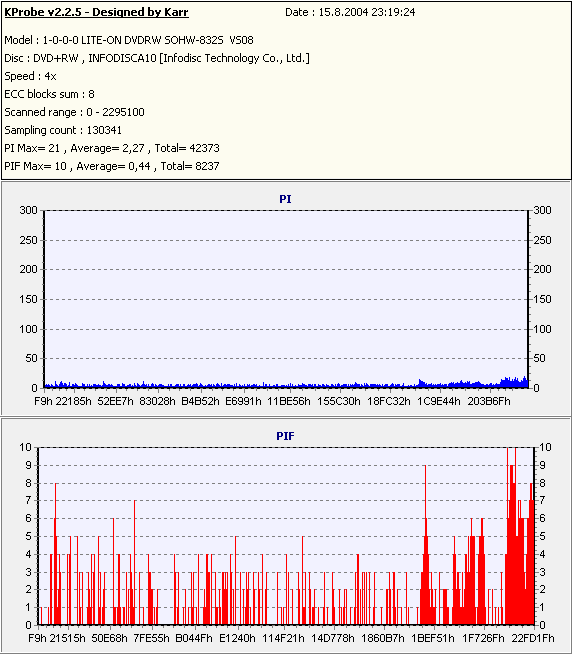Click the 1BEF51h label on PIF axis

click(433, 638)
